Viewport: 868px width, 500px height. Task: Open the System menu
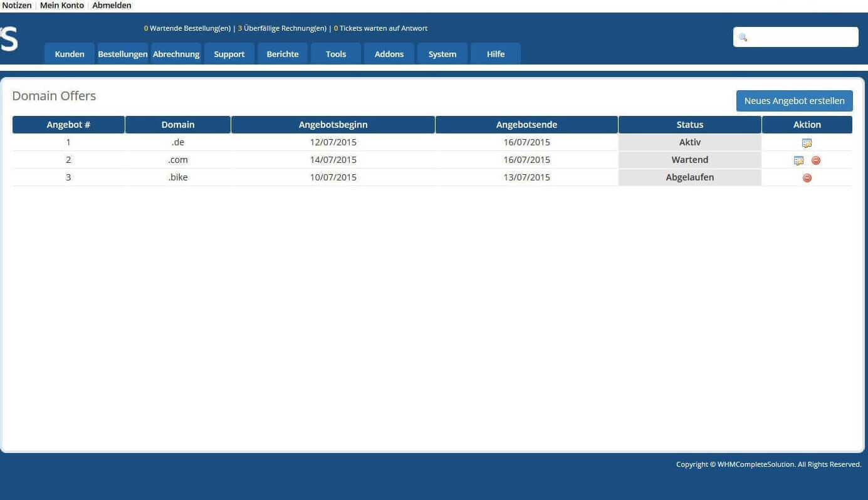click(442, 54)
